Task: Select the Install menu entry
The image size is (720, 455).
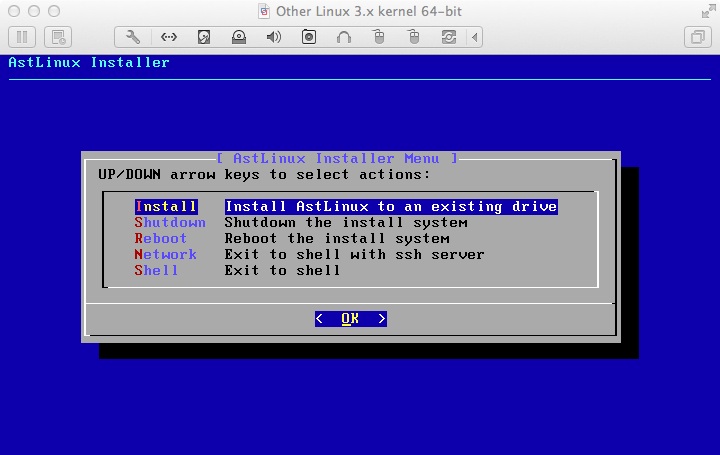Action: point(166,207)
